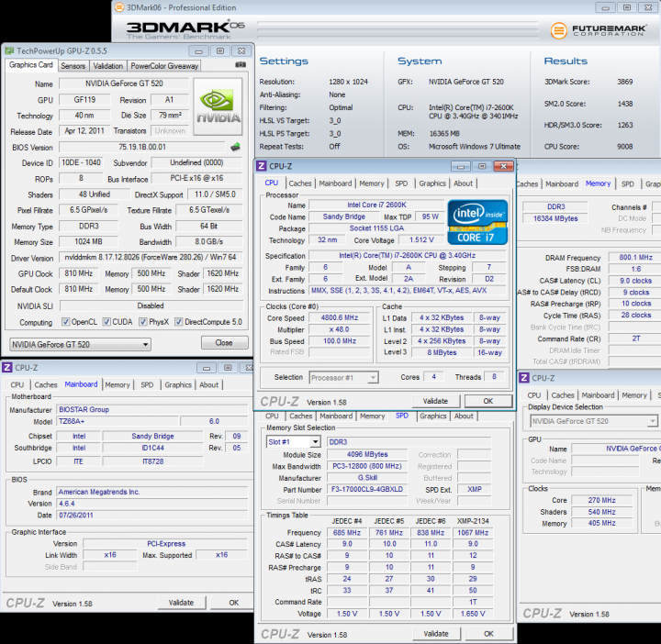The image size is (661, 644).
Task: Click the NVIDIA logo in GPU-Z
Action: click(x=218, y=106)
